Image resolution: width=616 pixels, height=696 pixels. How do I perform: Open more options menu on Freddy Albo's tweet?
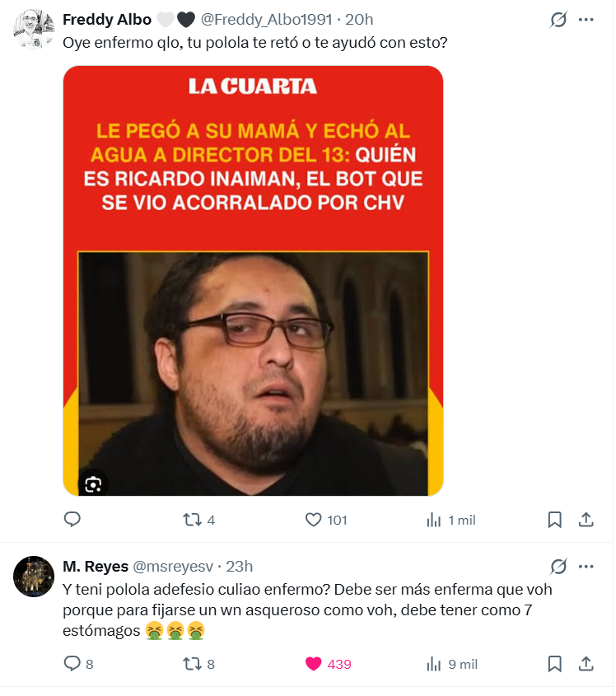[x=586, y=20]
